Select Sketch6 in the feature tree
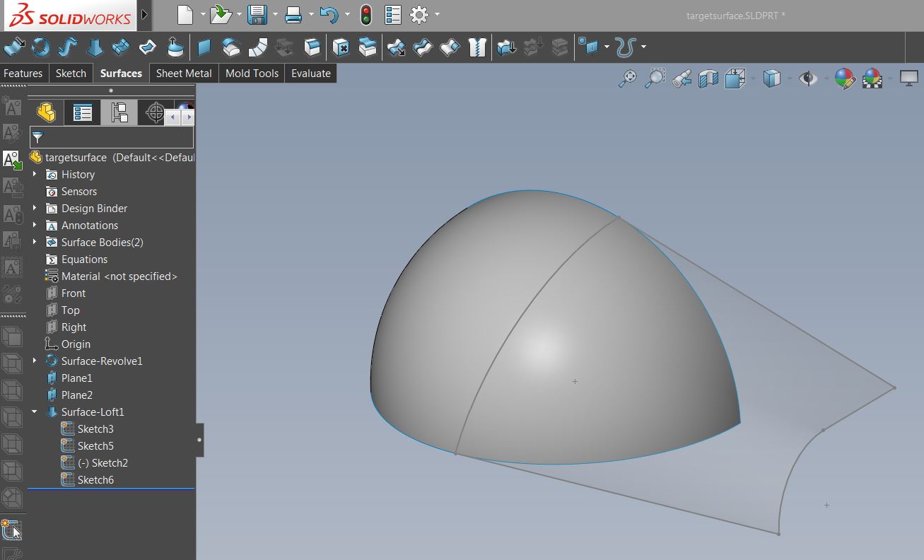The height and width of the screenshot is (560, 924). click(95, 479)
